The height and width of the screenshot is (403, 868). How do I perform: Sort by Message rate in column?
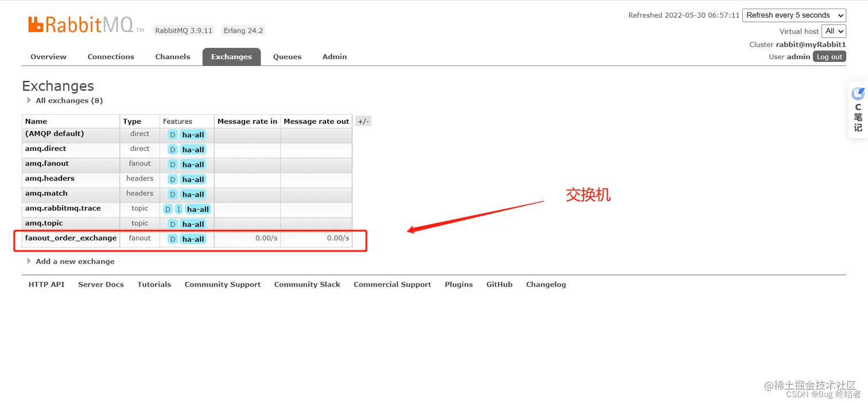[x=247, y=122]
